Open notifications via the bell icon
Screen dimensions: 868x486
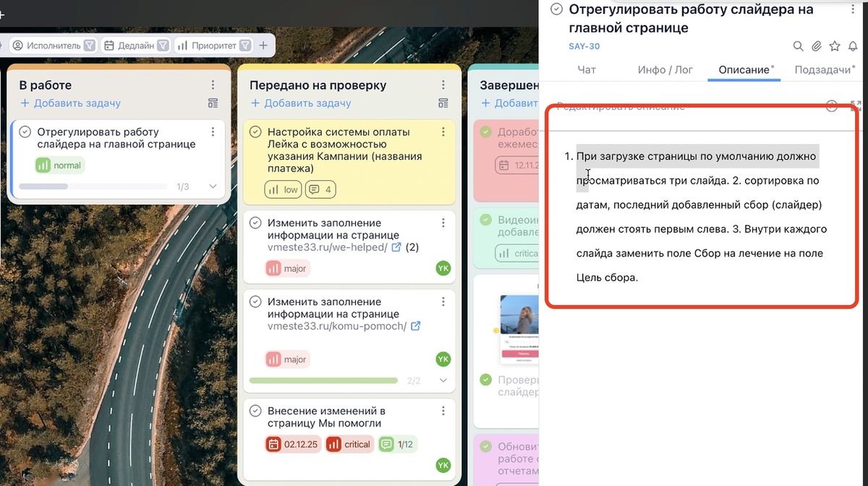(x=854, y=45)
